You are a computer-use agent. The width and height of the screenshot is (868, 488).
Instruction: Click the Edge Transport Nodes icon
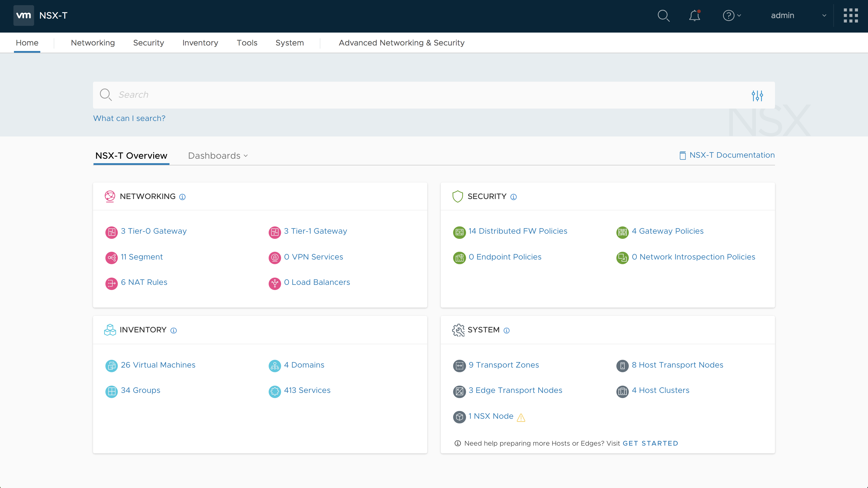(459, 391)
